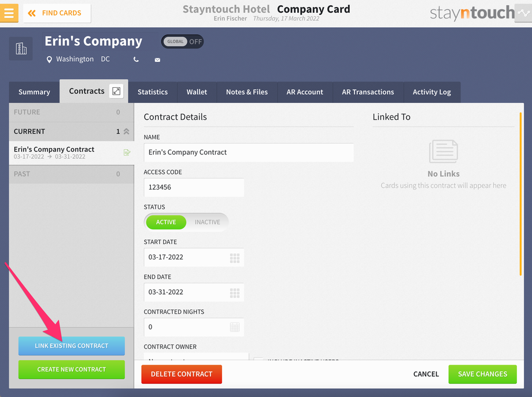Go back with Find Cards button
The width and height of the screenshot is (532, 397).
click(57, 13)
